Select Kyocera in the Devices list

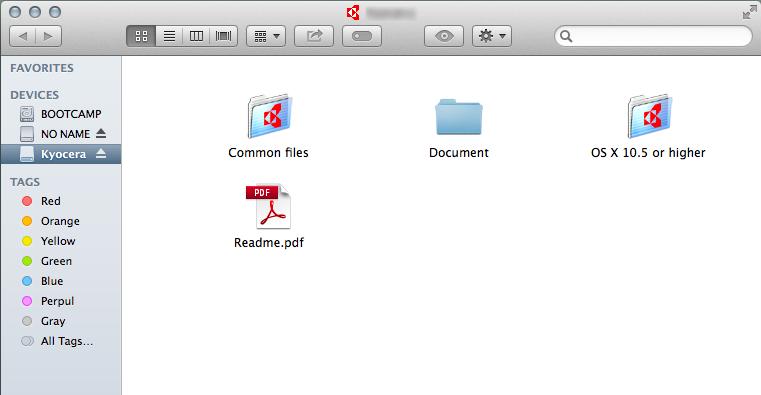pos(61,154)
